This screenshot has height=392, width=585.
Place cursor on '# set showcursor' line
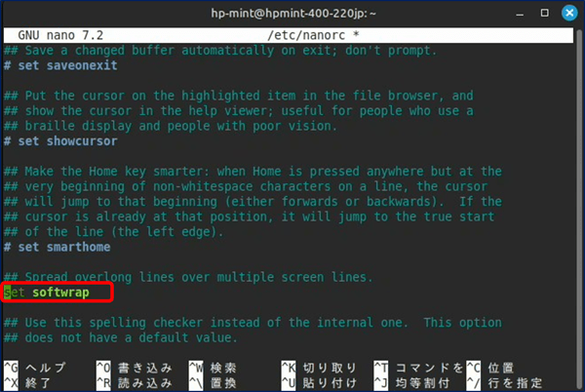click(x=60, y=141)
